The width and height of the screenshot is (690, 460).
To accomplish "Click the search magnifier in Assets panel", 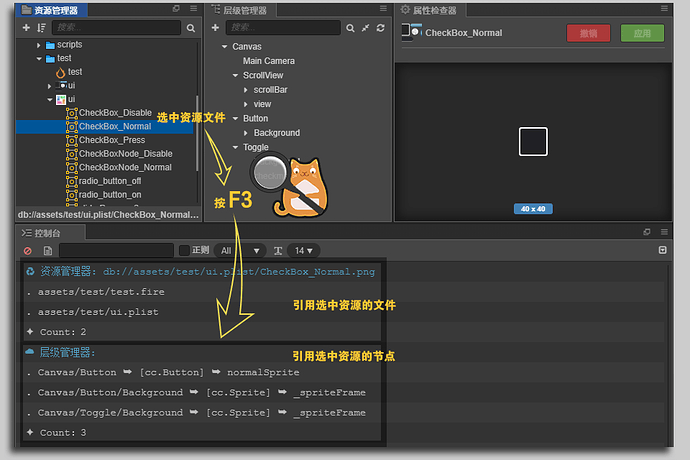I will pyautogui.click(x=191, y=28).
